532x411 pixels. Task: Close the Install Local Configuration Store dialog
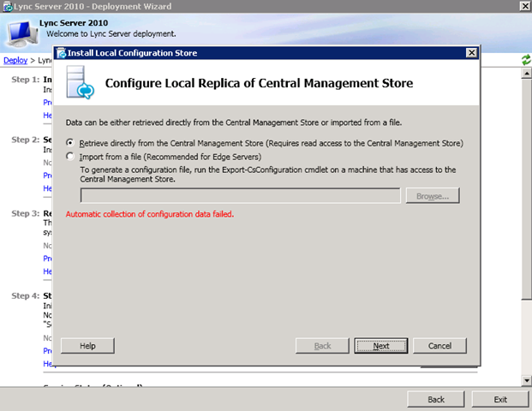tap(471, 53)
